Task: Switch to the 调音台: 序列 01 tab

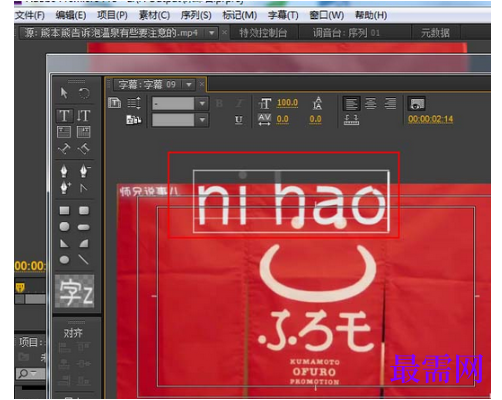Action: click(x=346, y=33)
